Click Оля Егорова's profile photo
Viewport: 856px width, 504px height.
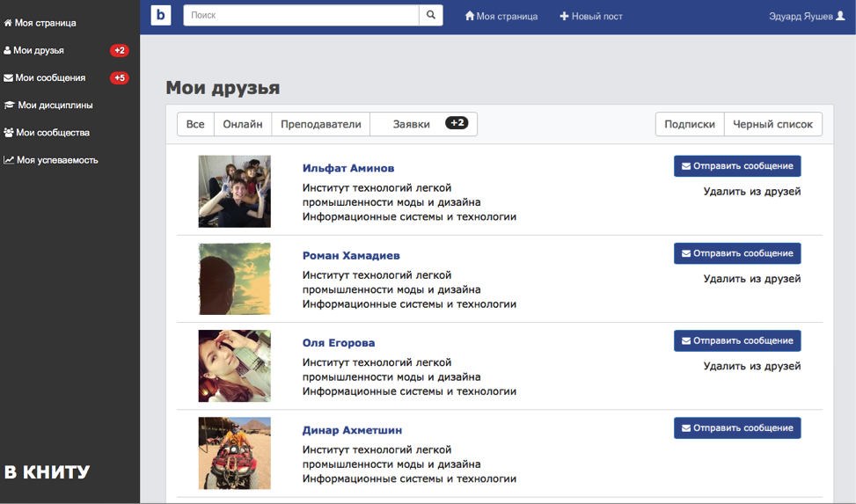pyautogui.click(x=235, y=366)
